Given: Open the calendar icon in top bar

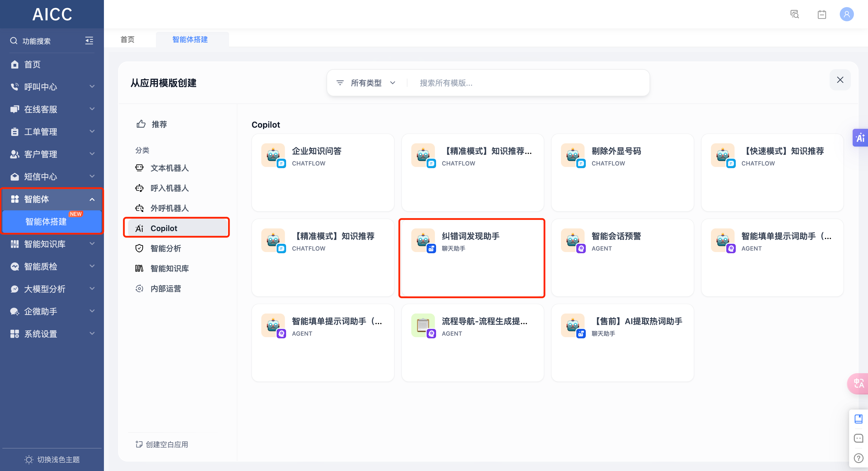Looking at the screenshot, I should click(821, 14).
